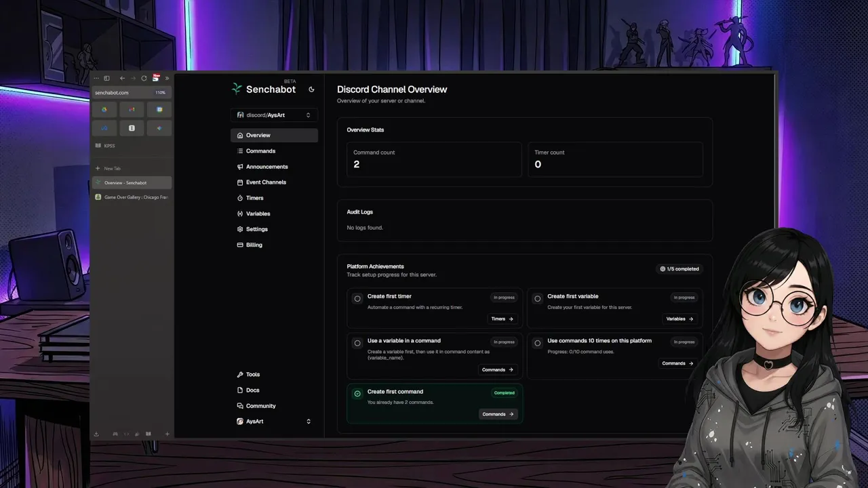
Task: Click the Create first variable status circle
Action: pos(538,298)
